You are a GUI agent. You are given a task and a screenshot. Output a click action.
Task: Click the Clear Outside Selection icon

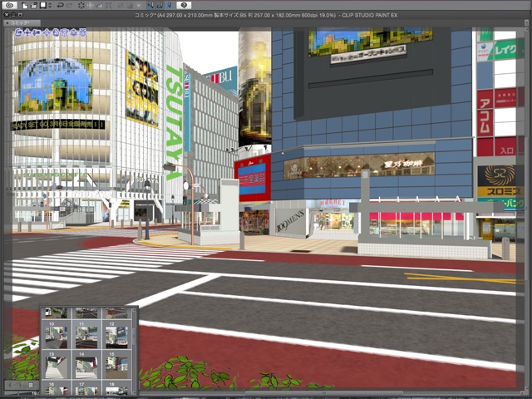[x=91, y=6]
